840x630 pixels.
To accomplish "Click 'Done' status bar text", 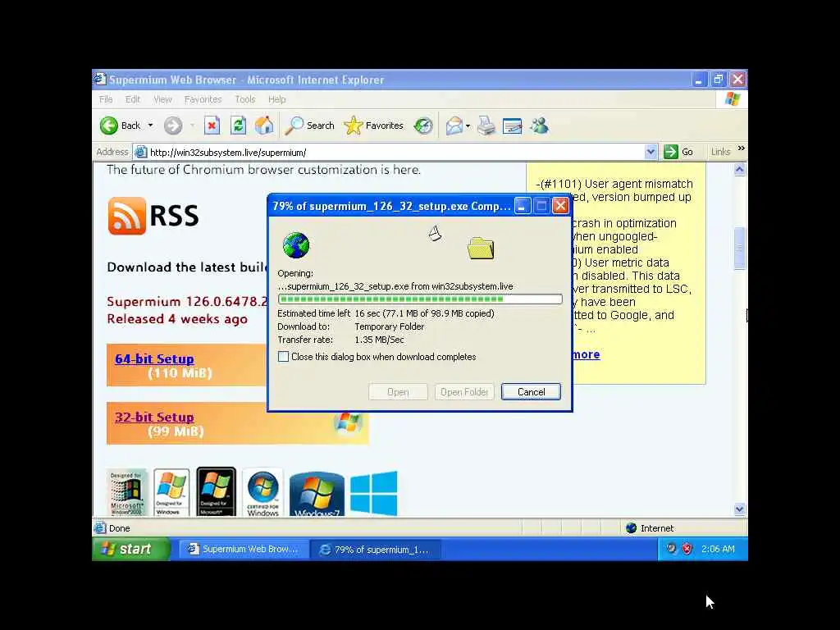I will pos(119,528).
